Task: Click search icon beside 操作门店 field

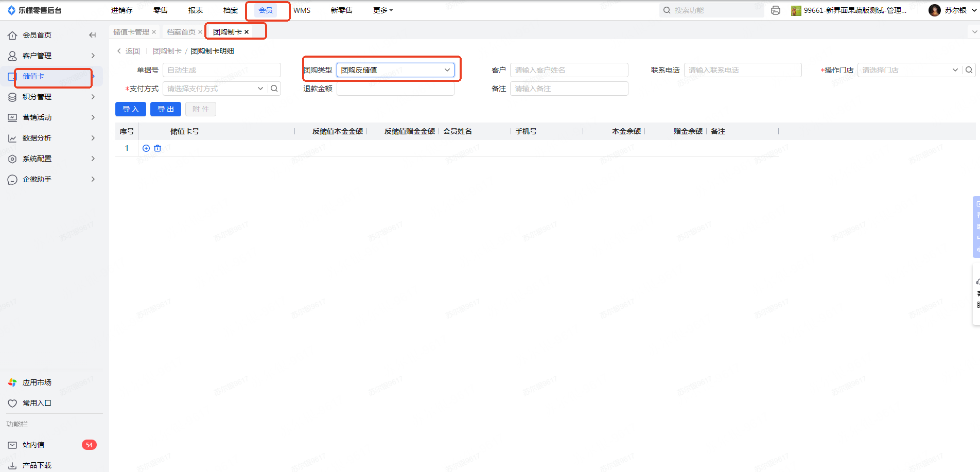Action: 969,70
